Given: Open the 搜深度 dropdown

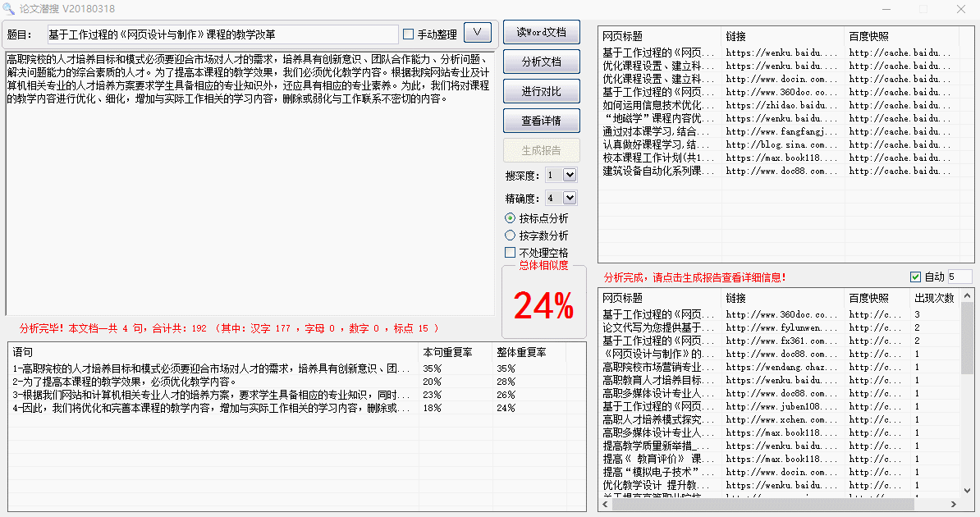Looking at the screenshot, I should tap(570, 175).
